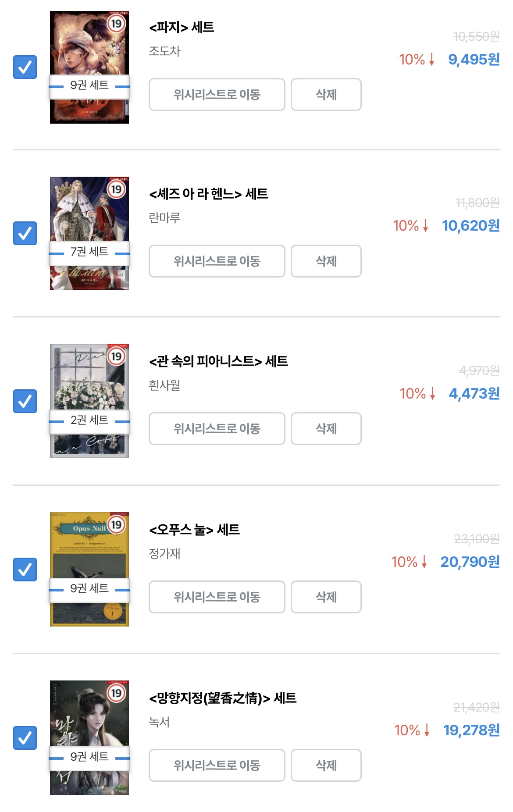Open the 셰즈 아 라 헨느 cover thumbnail
The image size is (513, 812).
[89, 233]
